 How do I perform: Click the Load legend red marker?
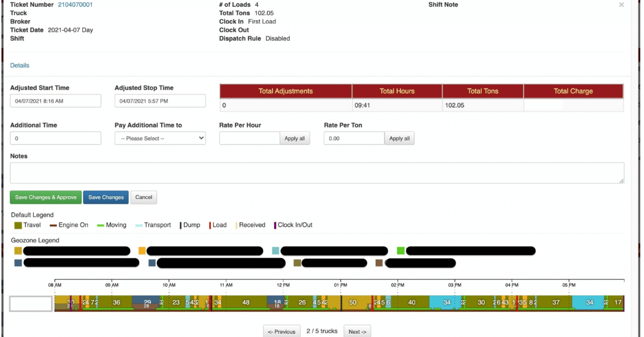coord(209,225)
